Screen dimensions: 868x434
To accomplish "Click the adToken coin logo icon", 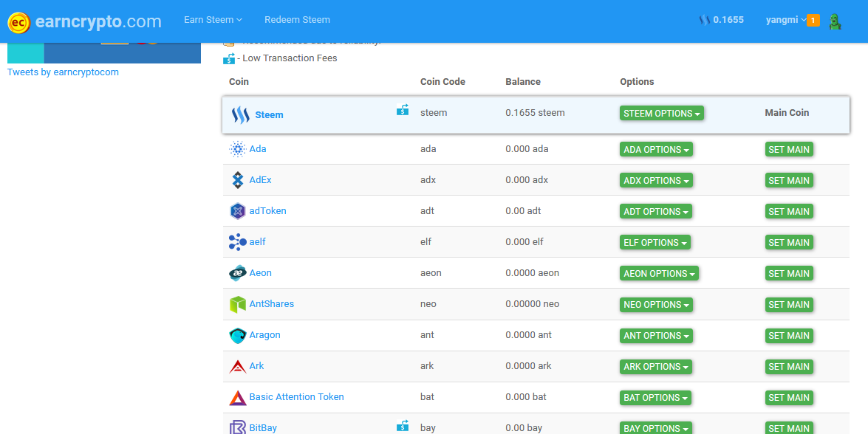I will (239, 210).
